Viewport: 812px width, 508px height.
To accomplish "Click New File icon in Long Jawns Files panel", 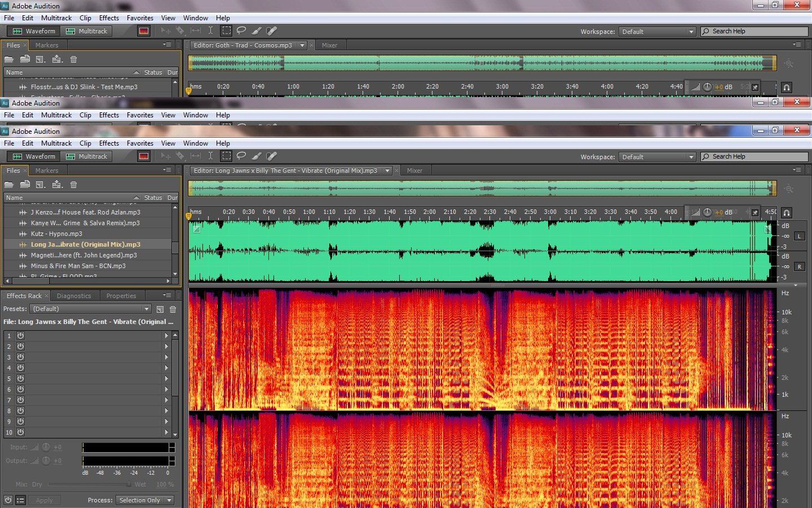I will pos(41,185).
